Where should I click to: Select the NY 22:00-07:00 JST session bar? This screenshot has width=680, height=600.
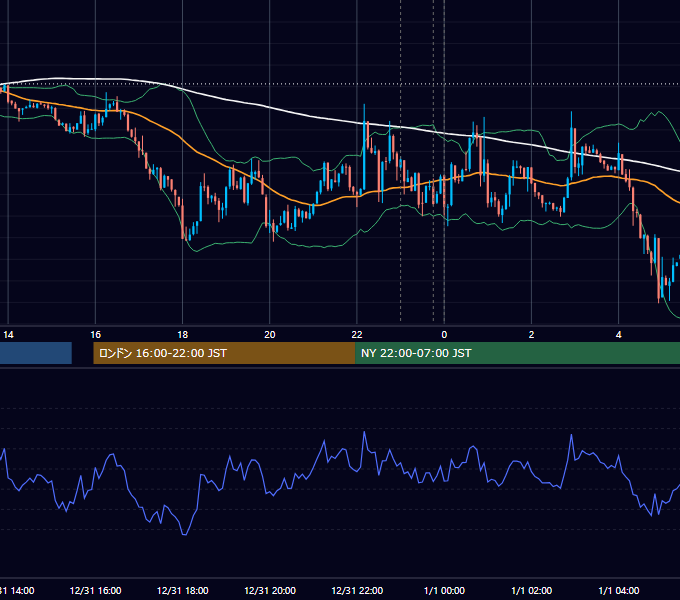click(517, 353)
